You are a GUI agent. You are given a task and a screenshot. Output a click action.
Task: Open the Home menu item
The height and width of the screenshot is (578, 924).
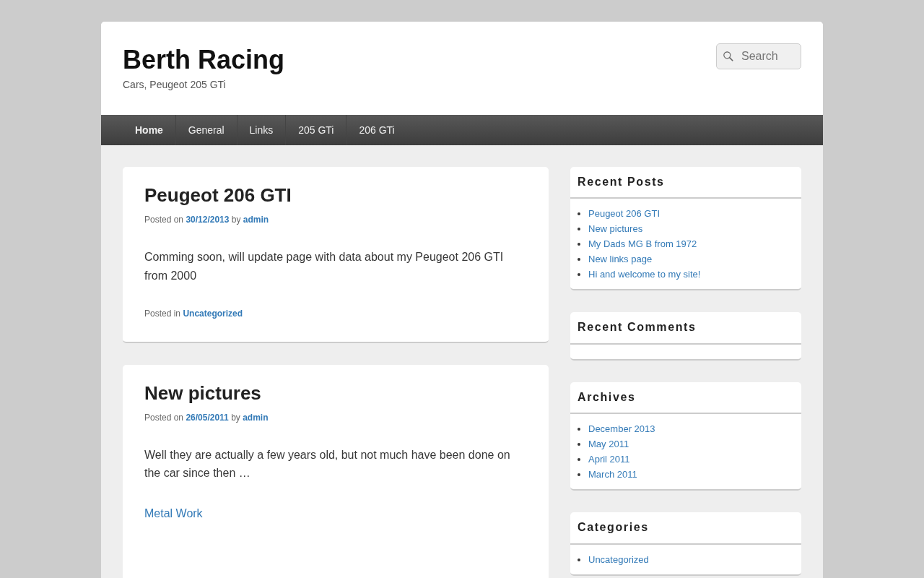[149, 130]
